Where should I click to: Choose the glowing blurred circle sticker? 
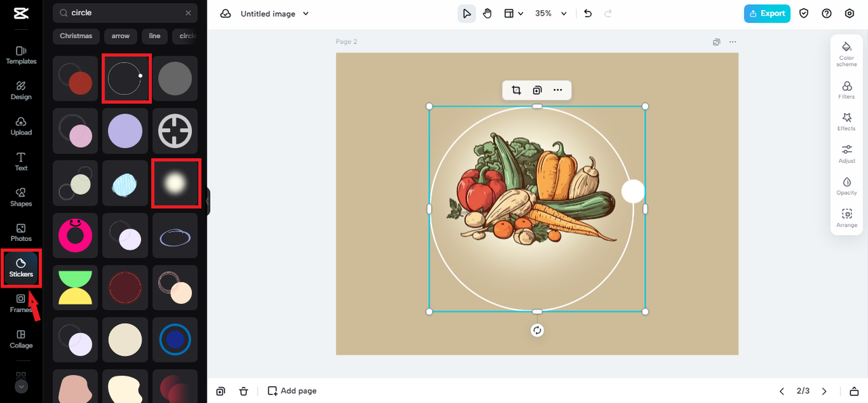click(175, 183)
